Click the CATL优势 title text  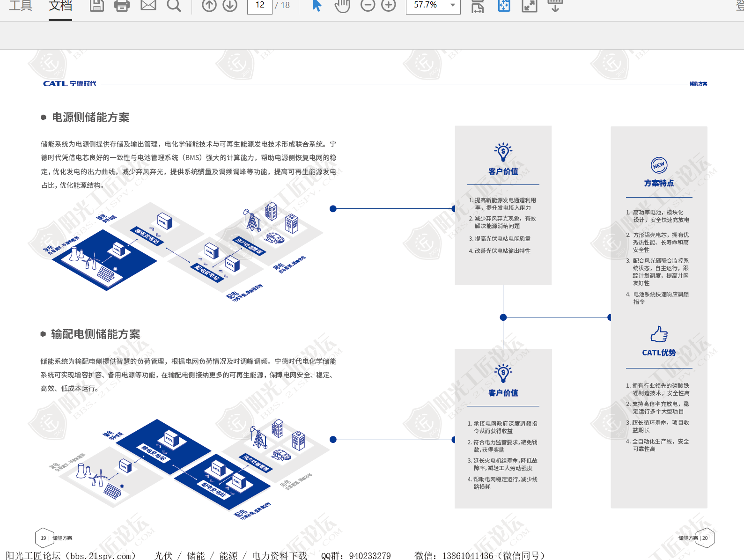tap(659, 353)
